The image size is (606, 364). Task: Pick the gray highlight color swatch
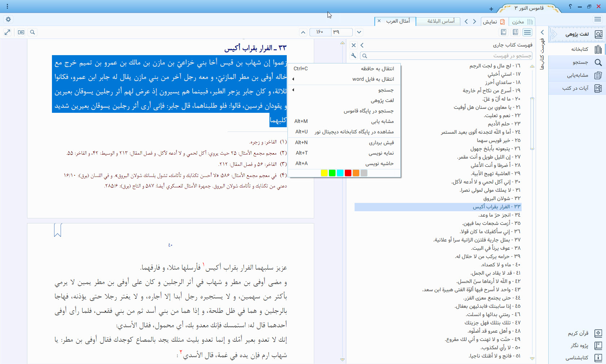point(364,173)
